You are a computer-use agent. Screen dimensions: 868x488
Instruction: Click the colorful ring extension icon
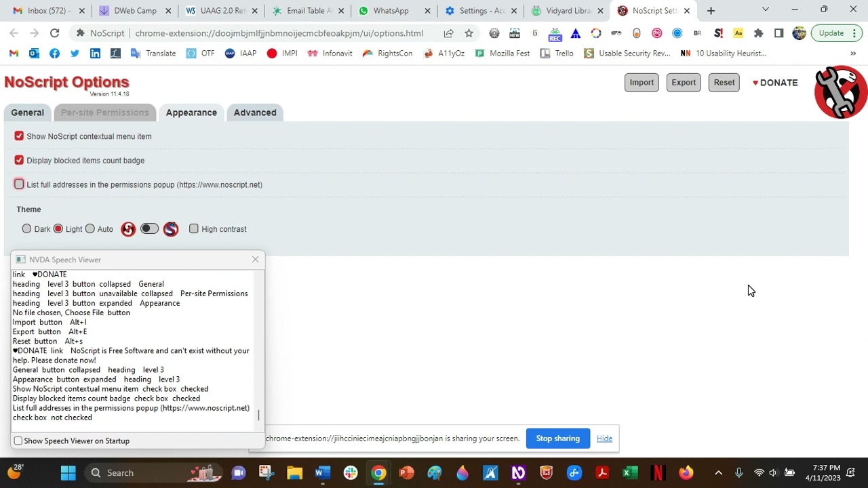595,33
